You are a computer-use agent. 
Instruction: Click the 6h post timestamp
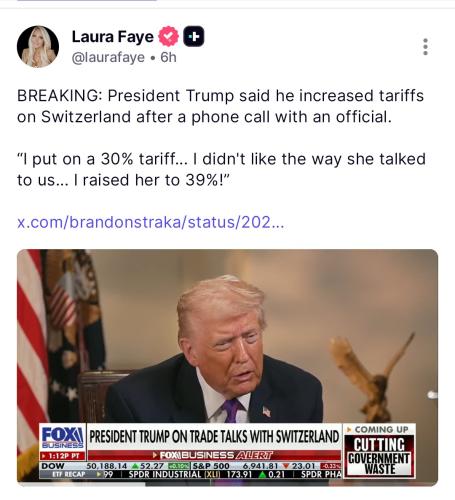point(168,57)
